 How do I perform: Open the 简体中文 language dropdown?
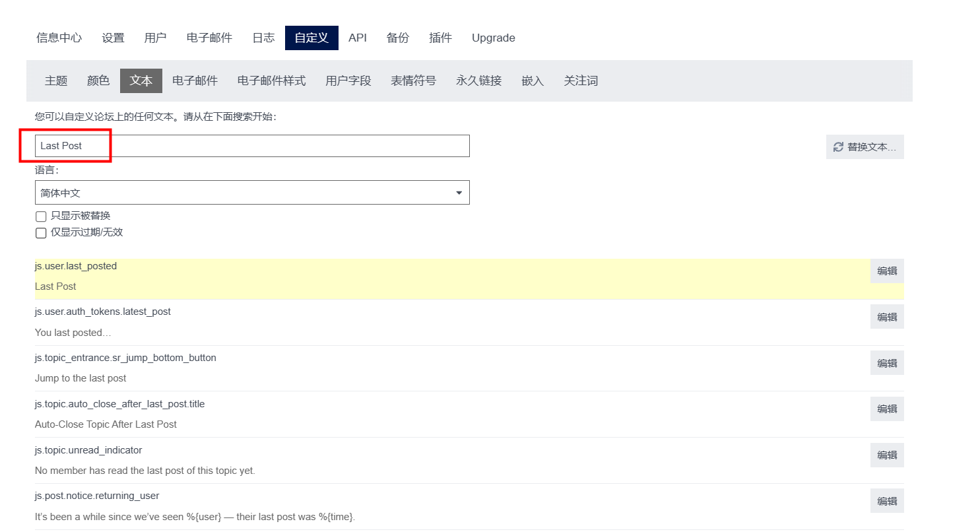pyautogui.click(x=251, y=193)
